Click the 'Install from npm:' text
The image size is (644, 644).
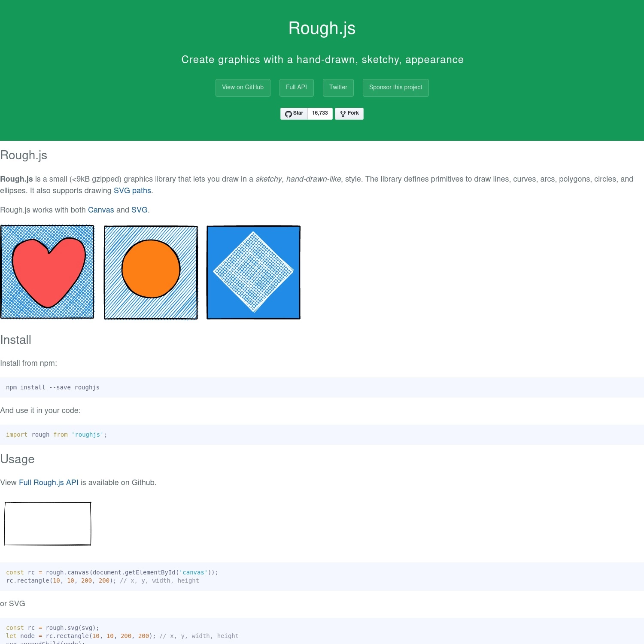(29, 363)
